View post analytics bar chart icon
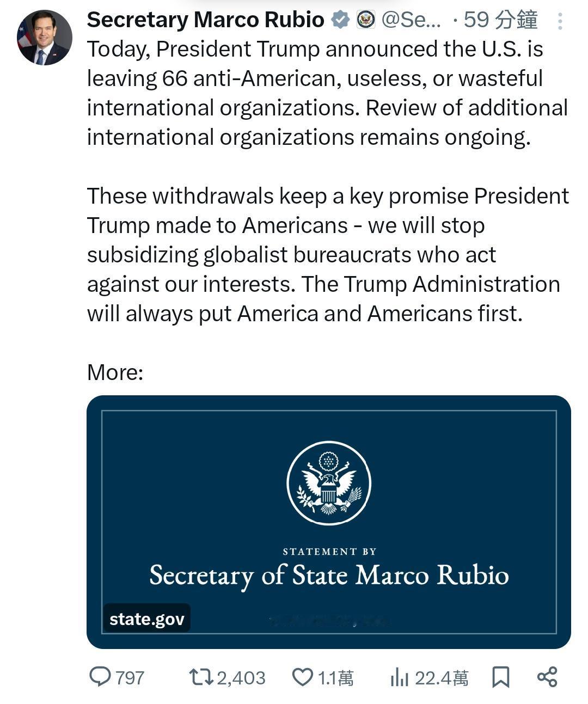Image resolution: width=588 pixels, height=704 pixels. pos(399,677)
